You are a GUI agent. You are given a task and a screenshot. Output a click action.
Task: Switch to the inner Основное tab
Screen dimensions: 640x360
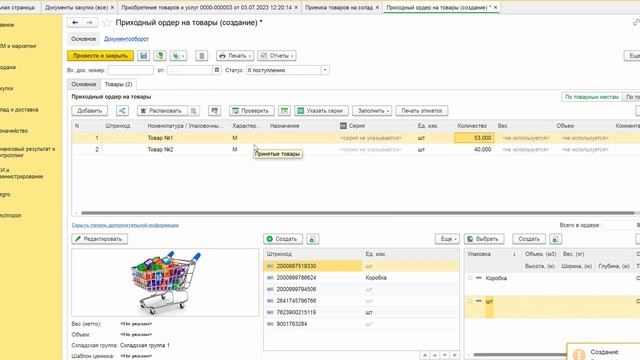coord(83,84)
